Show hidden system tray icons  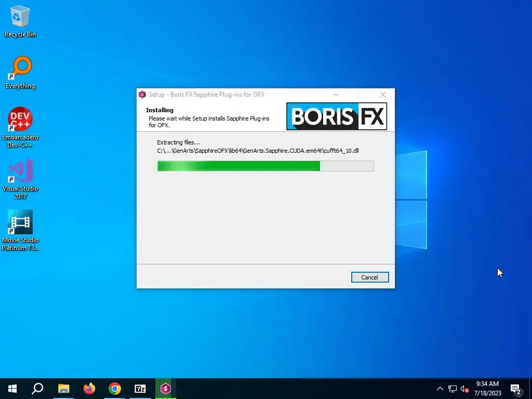(x=440, y=389)
